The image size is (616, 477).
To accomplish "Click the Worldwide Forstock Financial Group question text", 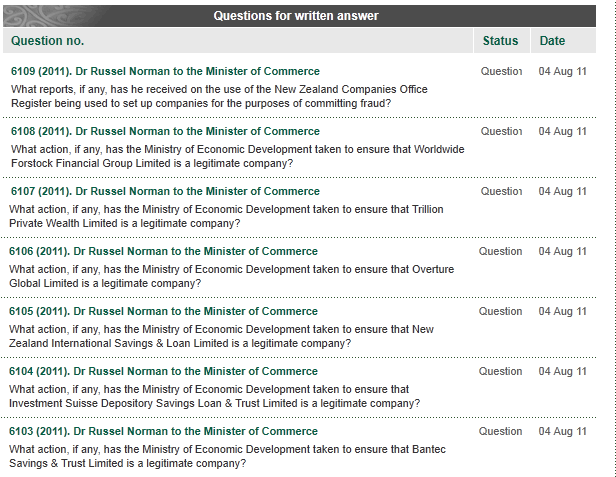I will (237, 156).
